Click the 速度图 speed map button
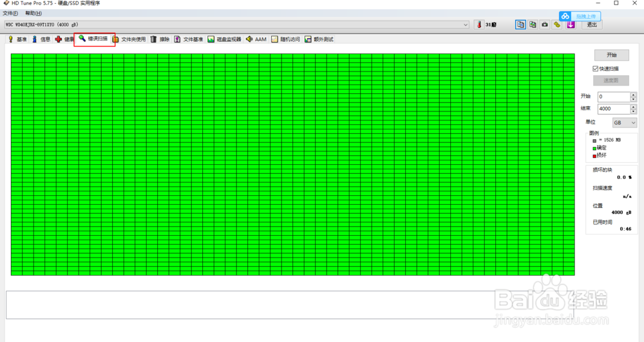644x342 pixels. click(x=611, y=81)
